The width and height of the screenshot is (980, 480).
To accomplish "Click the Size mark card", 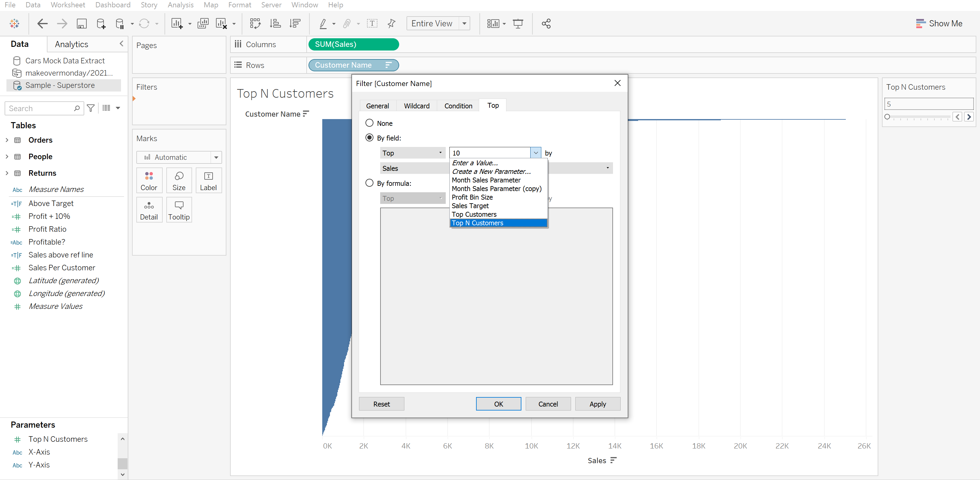I will click(x=179, y=181).
